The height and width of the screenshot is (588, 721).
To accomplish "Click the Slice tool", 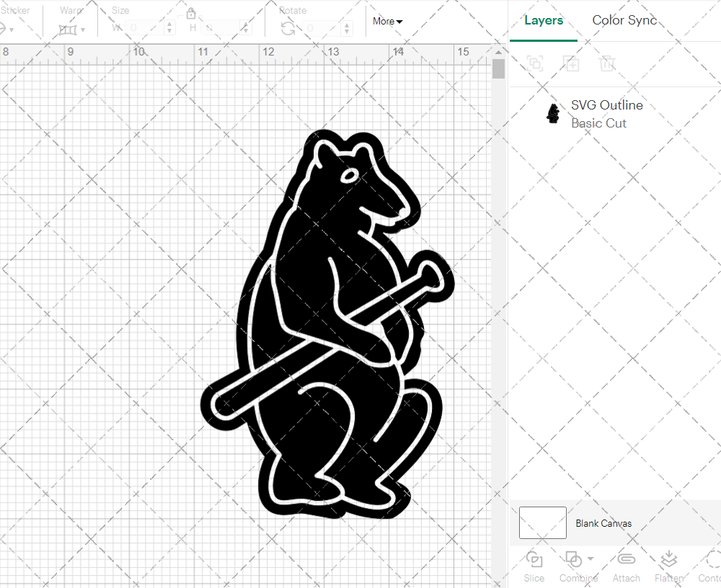I will point(534,567).
